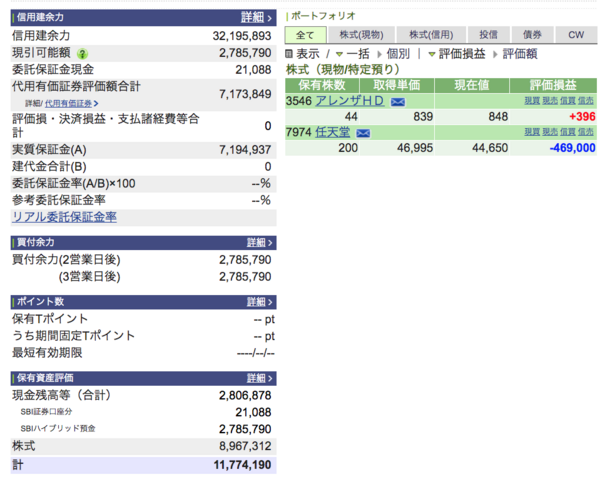Click 信買 in the アレンザHD row
Viewport: 600px width, 482px height.
point(568,101)
